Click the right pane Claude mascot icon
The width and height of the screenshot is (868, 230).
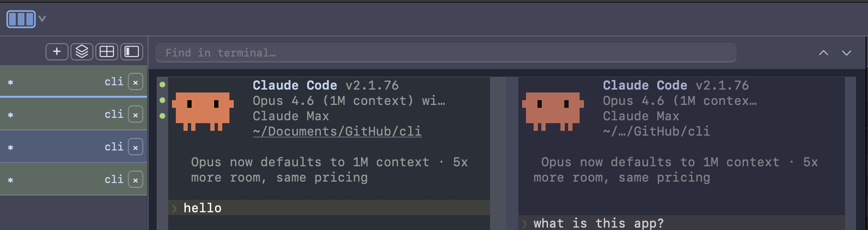(553, 111)
